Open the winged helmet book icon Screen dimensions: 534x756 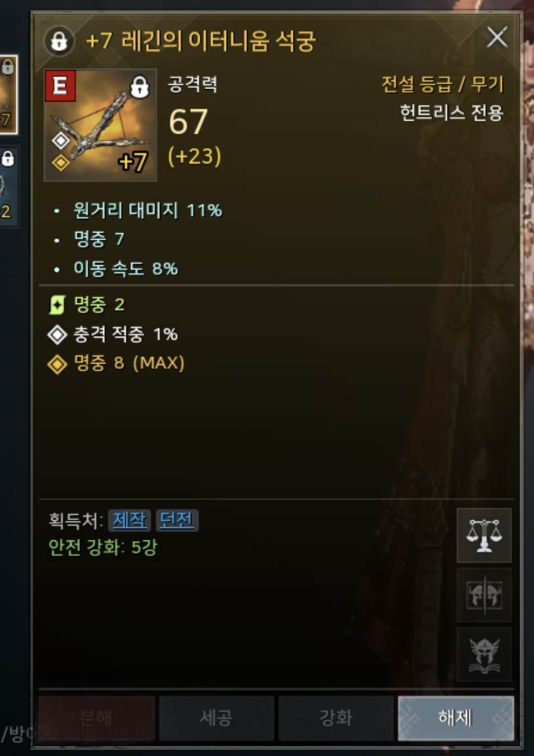pos(484,654)
